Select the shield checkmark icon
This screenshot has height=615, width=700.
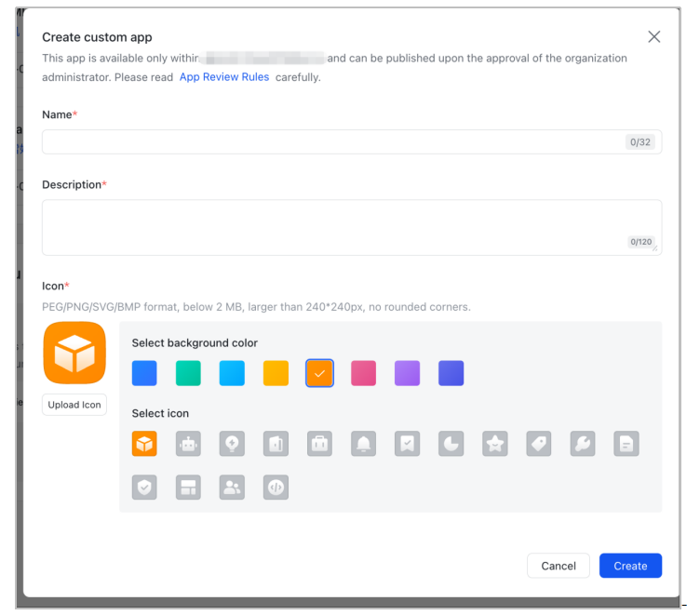[144, 488]
